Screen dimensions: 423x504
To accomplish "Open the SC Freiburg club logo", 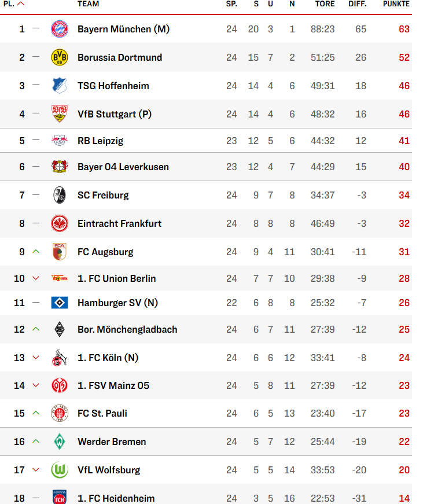I will tap(60, 195).
